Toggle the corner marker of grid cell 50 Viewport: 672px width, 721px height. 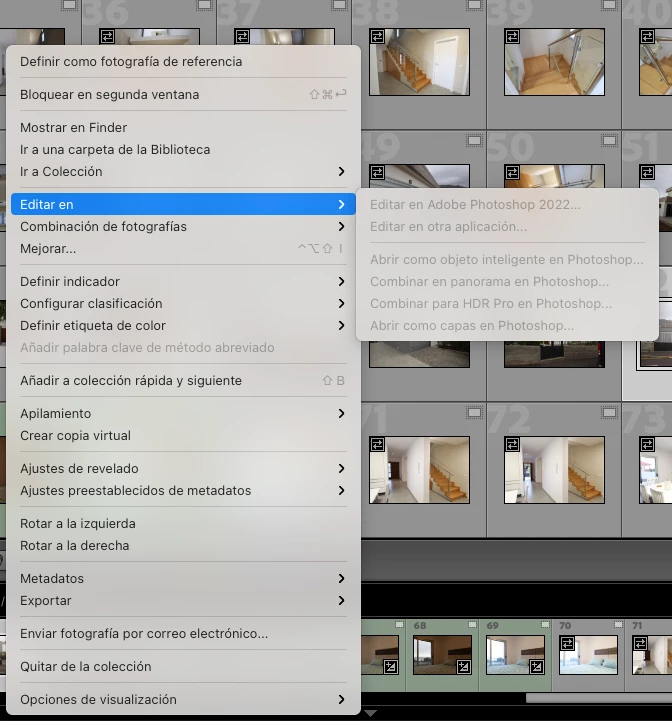point(609,141)
